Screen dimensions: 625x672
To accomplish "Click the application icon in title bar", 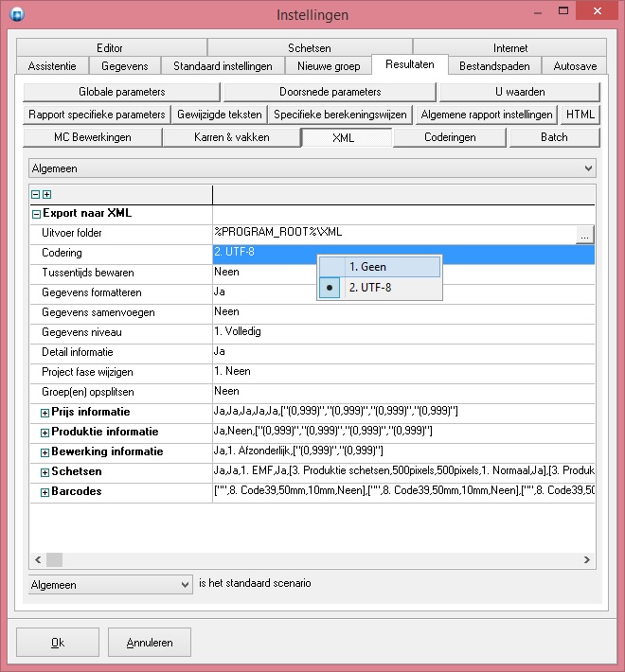I will 17,14.
